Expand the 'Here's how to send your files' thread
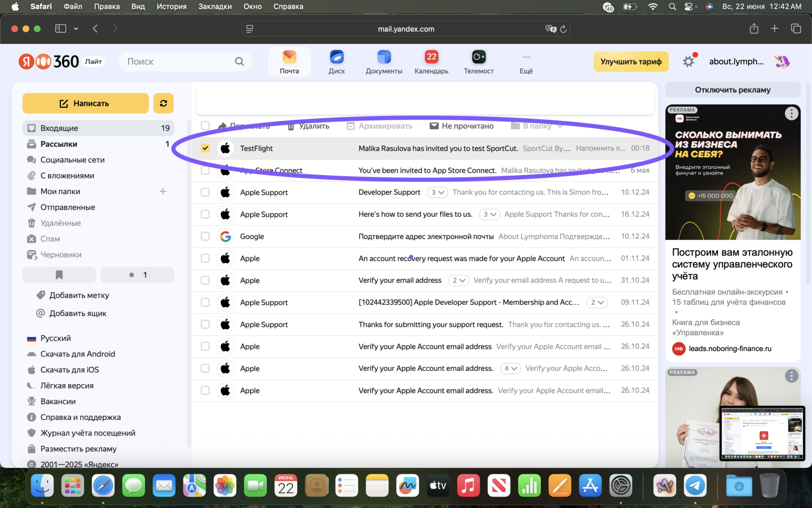 489,214
